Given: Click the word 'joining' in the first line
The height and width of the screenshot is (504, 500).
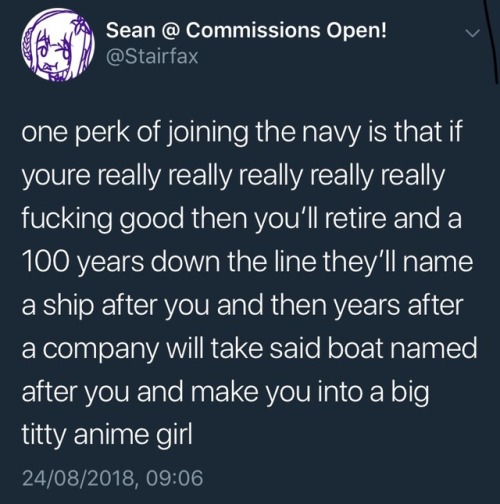Looking at the screenshot, I should pyautogui.click(x=207, y=133).
